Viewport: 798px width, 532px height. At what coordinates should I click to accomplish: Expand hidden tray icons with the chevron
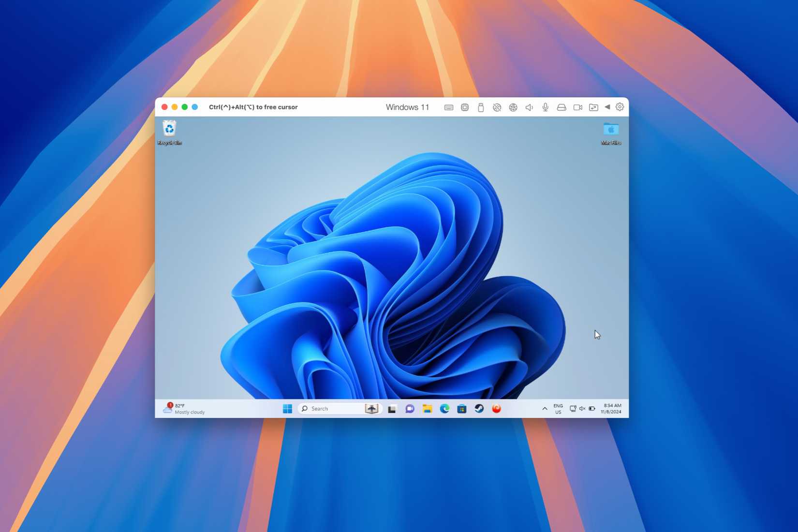coord(545,409)
